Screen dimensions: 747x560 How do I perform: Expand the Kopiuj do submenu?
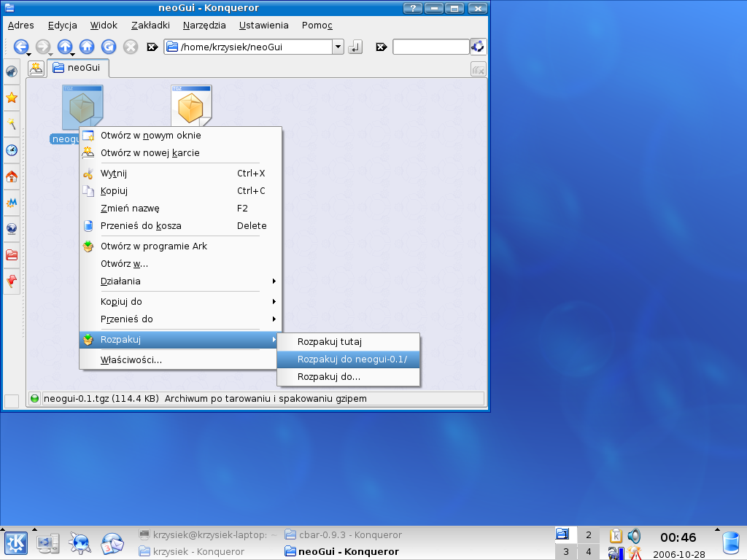pyautogui.click(x=181, y=301)
